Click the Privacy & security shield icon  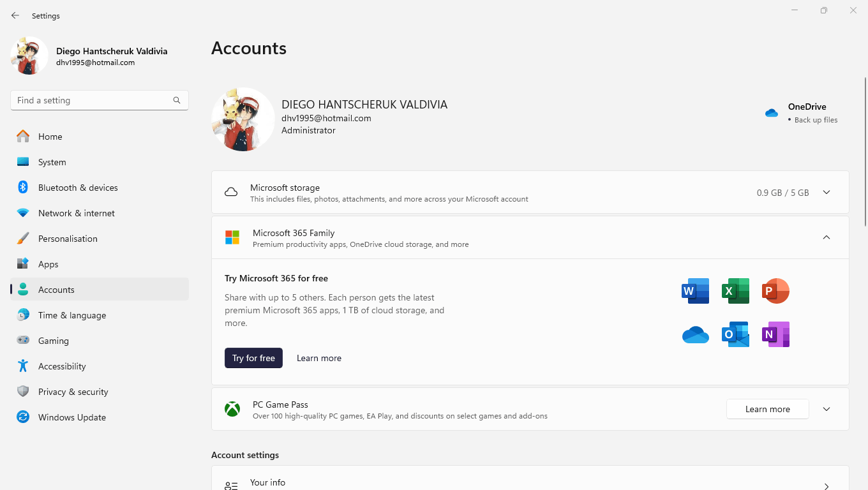pyautogui.click(x=23, y=391)
